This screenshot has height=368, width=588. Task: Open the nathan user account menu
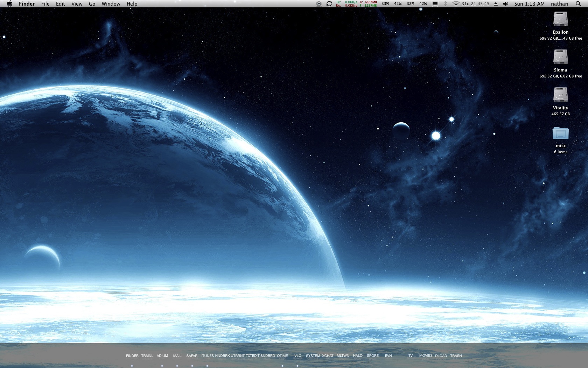pyautogui.click(x=560, y=4)
